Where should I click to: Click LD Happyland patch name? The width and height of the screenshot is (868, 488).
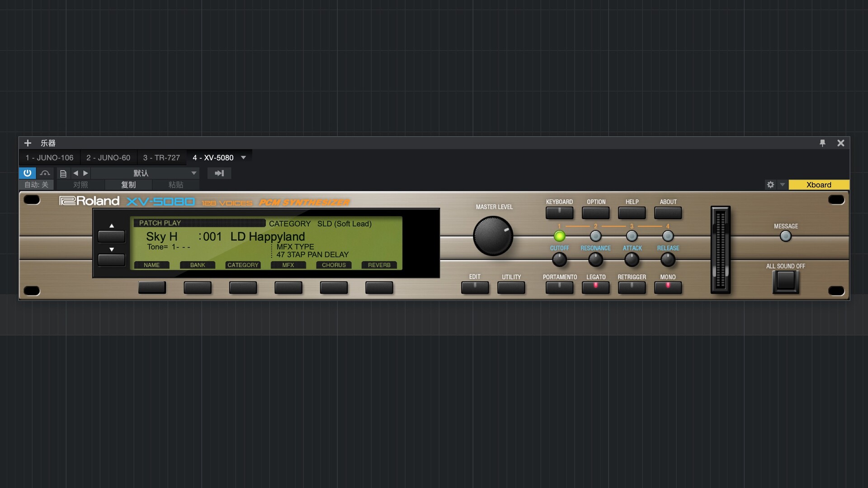[268, 236]
